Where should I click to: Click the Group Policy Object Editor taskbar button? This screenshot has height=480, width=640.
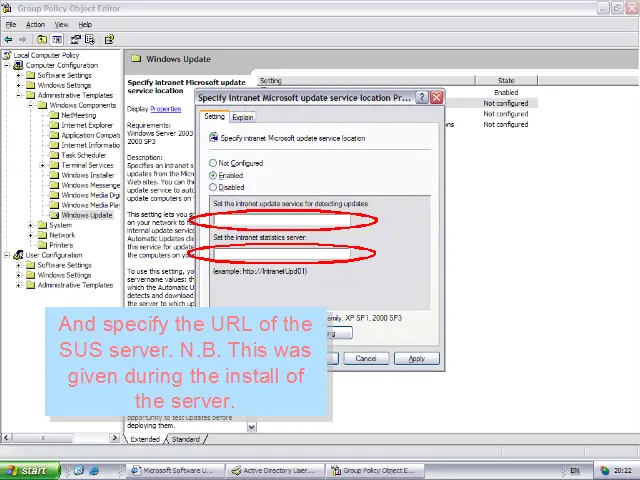click(376, 471)
